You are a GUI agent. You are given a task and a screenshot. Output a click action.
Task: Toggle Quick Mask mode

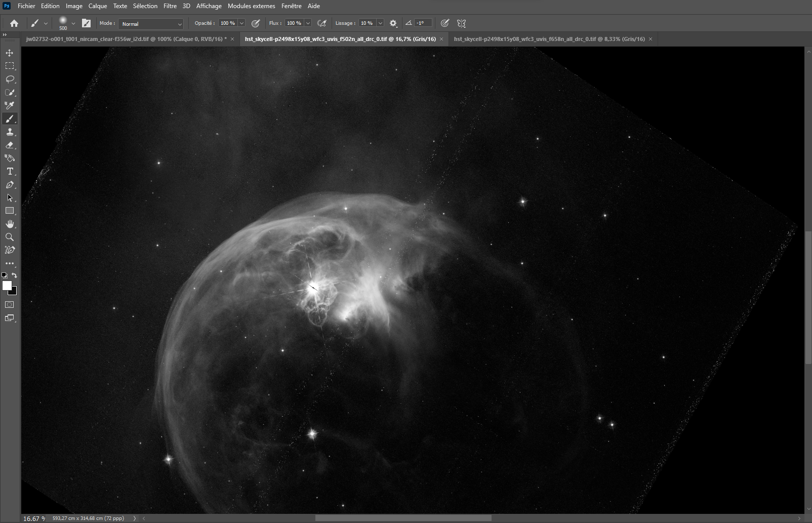click(10, 305)
